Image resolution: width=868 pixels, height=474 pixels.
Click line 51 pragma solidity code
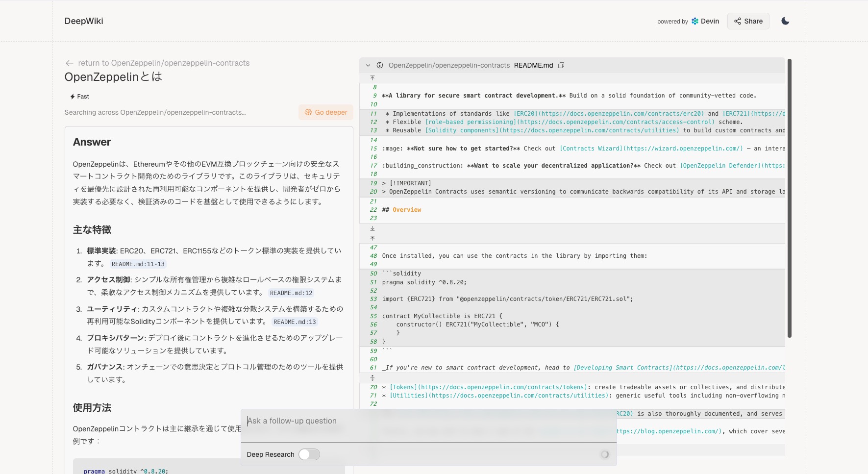[424, 282]
